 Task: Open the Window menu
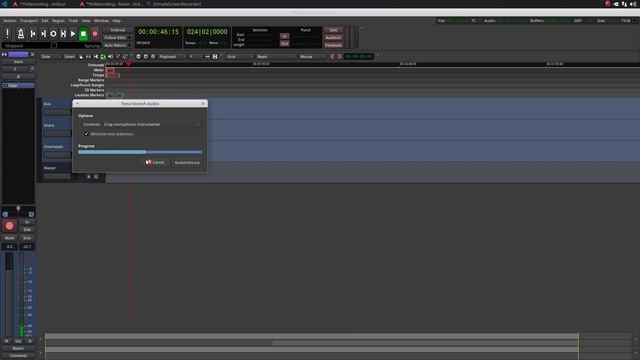(101, 20)
